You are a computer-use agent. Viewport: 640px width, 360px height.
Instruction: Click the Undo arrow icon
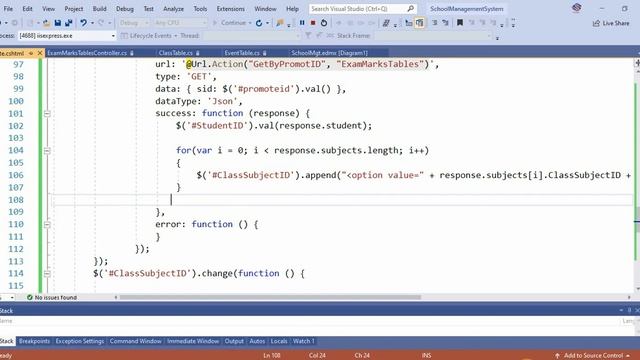83,23
